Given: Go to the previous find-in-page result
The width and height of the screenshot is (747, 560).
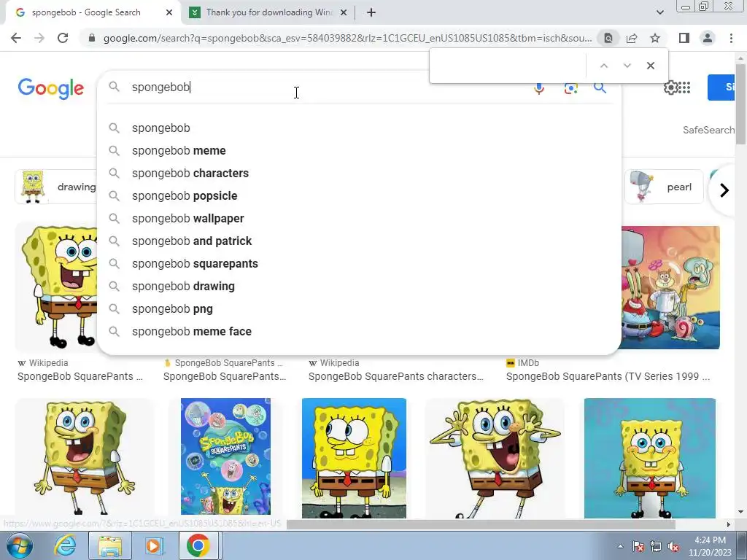Looking at the screenshot, I should (x=603, y=66).
